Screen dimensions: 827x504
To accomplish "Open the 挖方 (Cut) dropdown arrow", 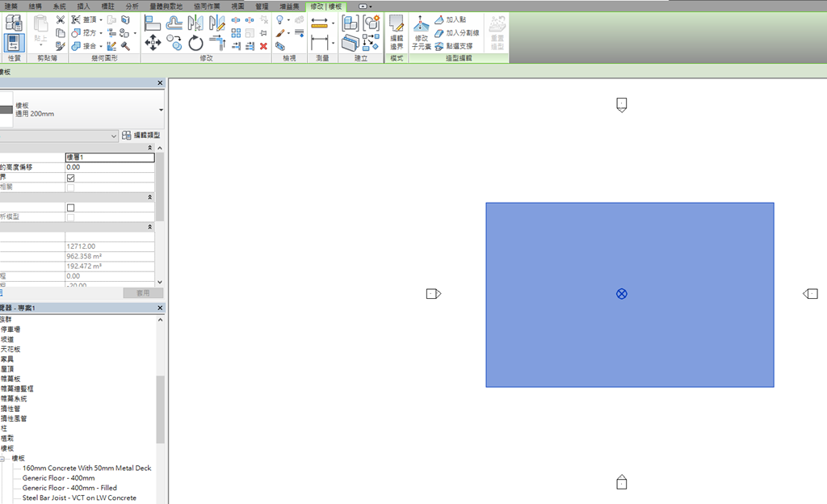I will click(x=101, y=32).
